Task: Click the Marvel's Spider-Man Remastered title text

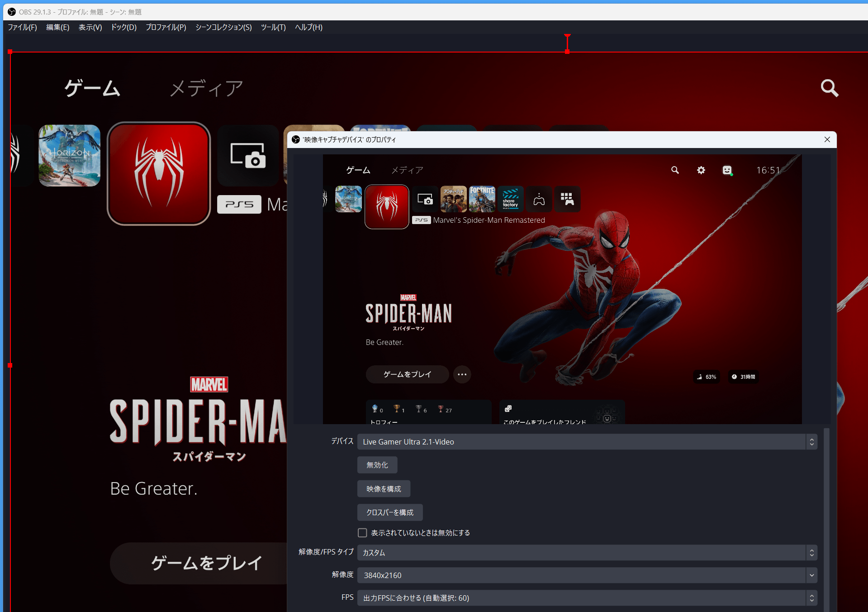Action: click(489, 220)
